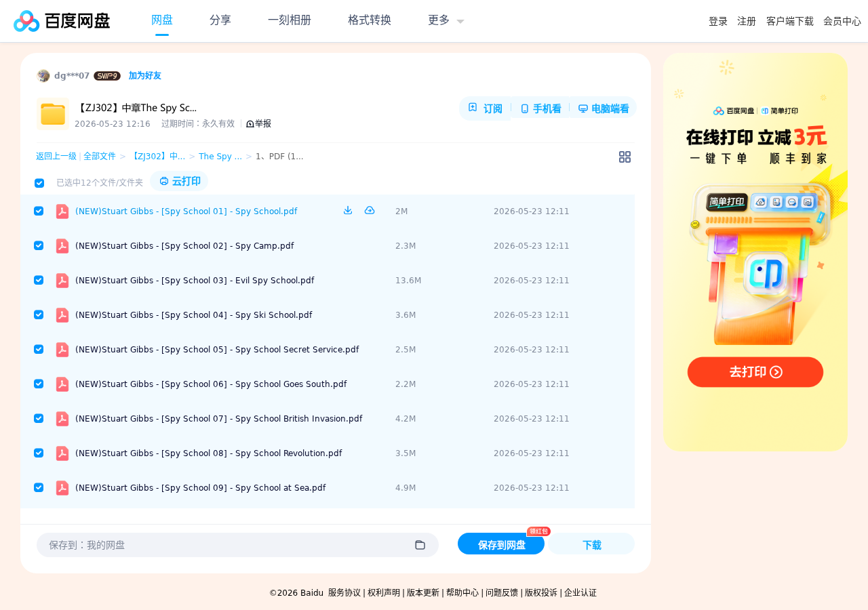Open the save-location folder picker icon
The width and height of the screenshot is (868, 610).
click(420, 545)
